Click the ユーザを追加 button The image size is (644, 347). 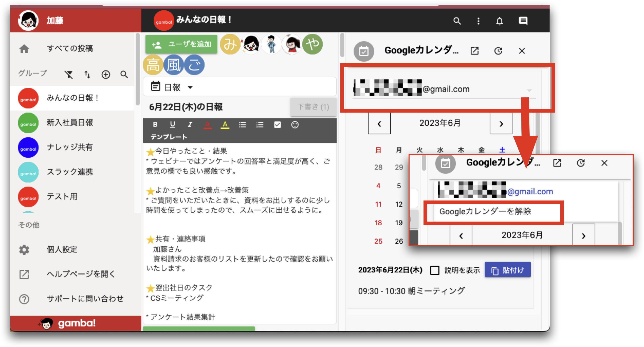pyautogui.click(x=181, y=44)
